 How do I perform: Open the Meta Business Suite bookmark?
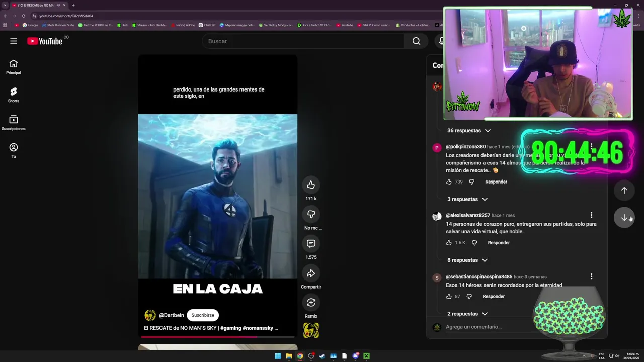point(58,25)
